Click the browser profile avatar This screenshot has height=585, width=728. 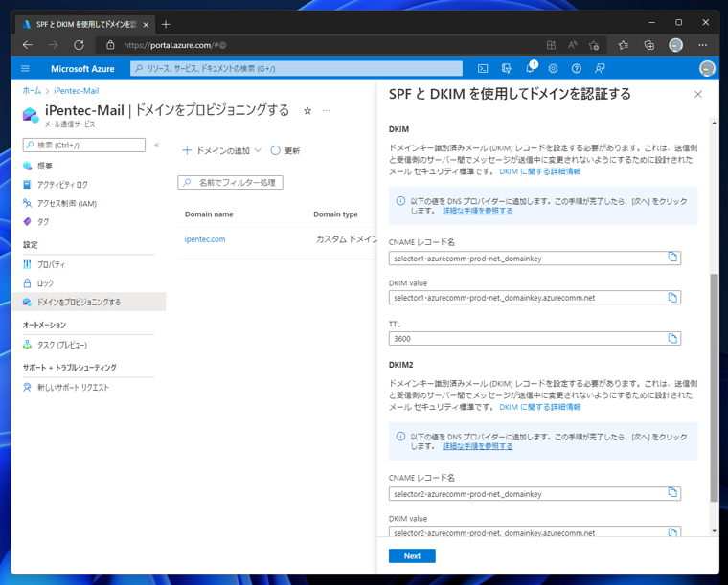(675, 45)
